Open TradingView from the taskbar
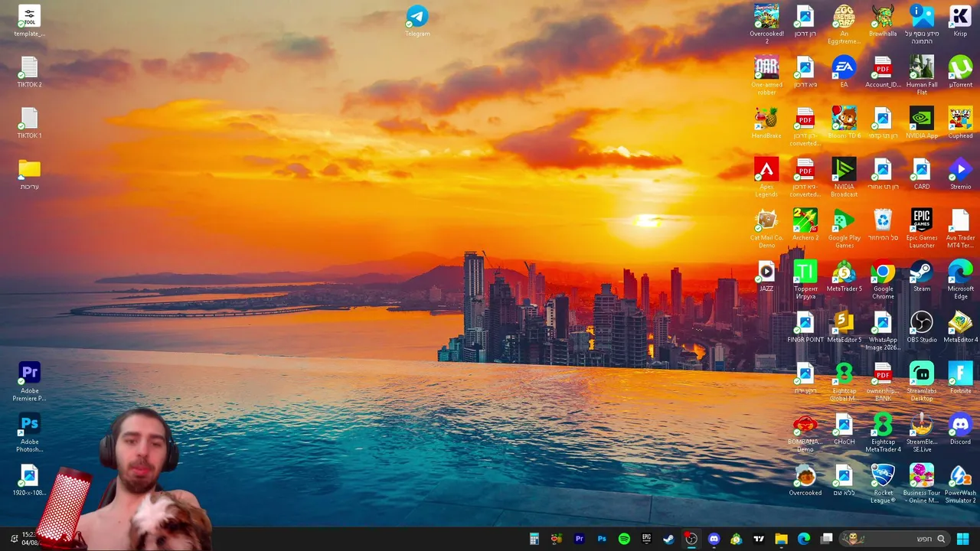980x551 pixels. (759, 539)
